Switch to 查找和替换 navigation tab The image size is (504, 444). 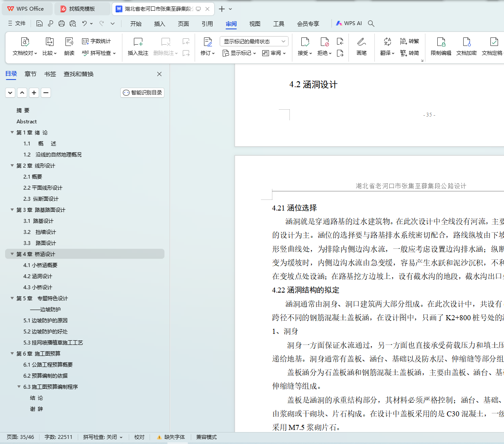pos(79,74)
